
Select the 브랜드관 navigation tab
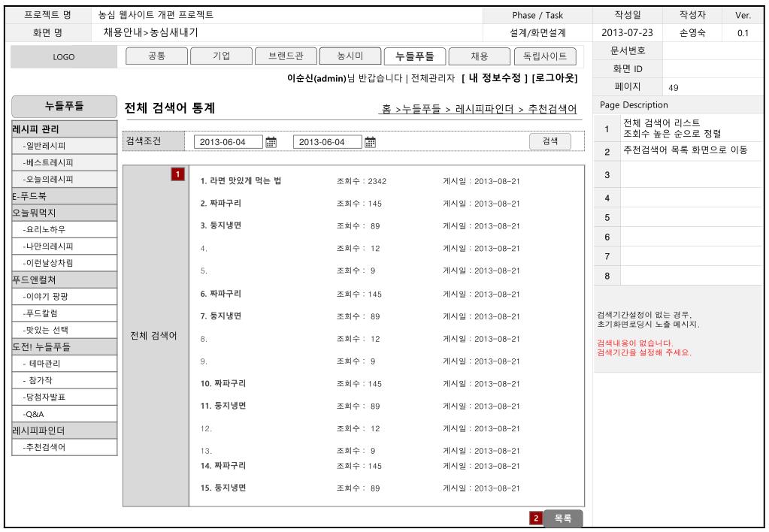pos(286,56)
